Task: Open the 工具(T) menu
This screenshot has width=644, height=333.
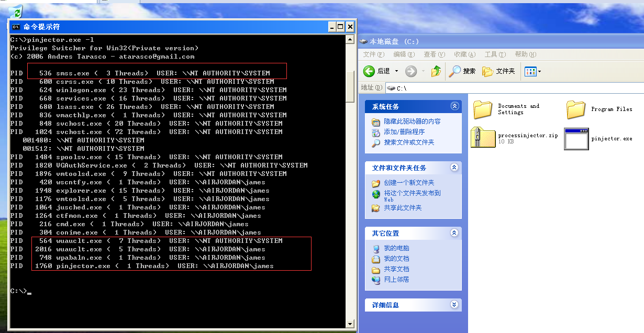Action: click(495, 54)
